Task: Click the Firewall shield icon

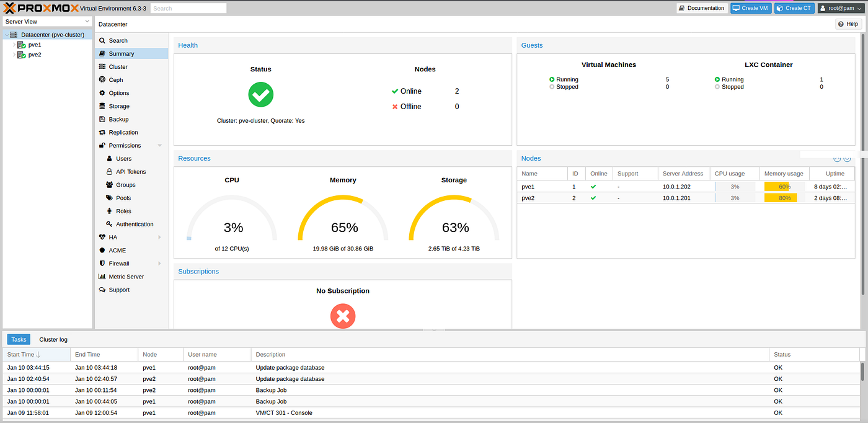Action: (102, 264)
